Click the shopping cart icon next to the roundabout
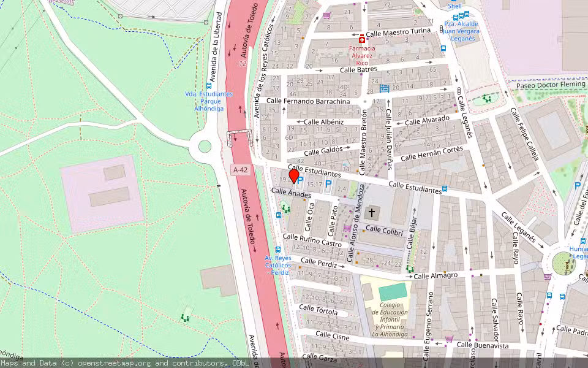This screenshot has width=588, height=368. click(x=548, y=277)
